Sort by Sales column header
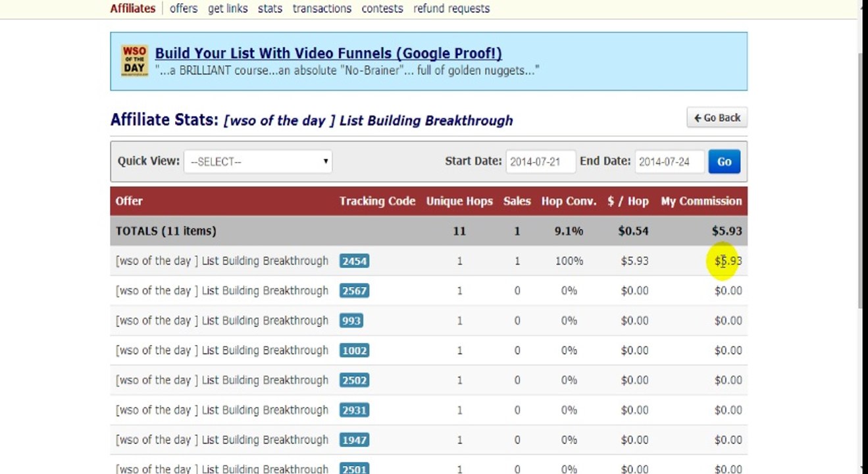The image size is (868, 474). click(x=517, y=201)
